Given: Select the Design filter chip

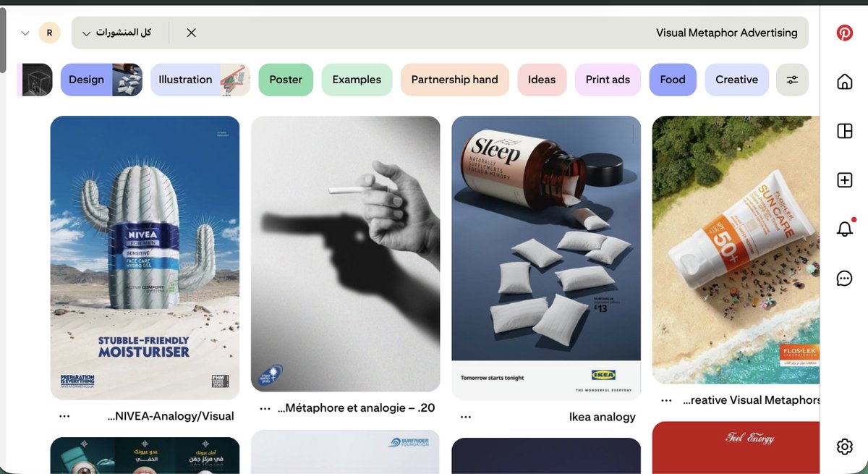Looking at the screenshot, I should tap(101, 80).
